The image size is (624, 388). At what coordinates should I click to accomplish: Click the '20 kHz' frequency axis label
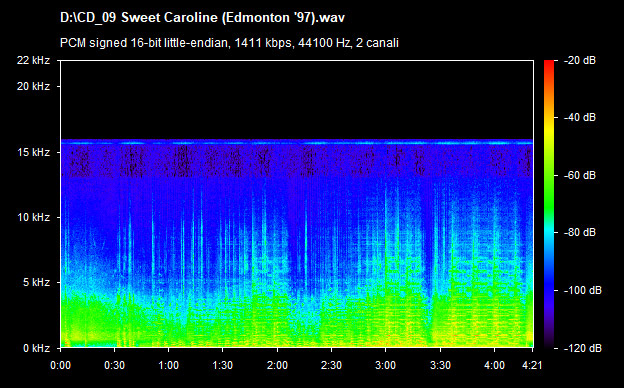[33, 86]
